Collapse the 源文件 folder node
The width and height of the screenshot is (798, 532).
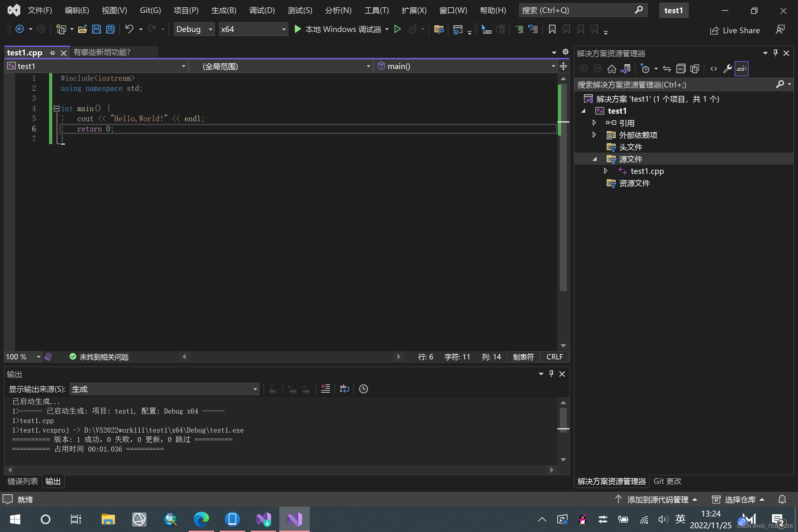595,159
